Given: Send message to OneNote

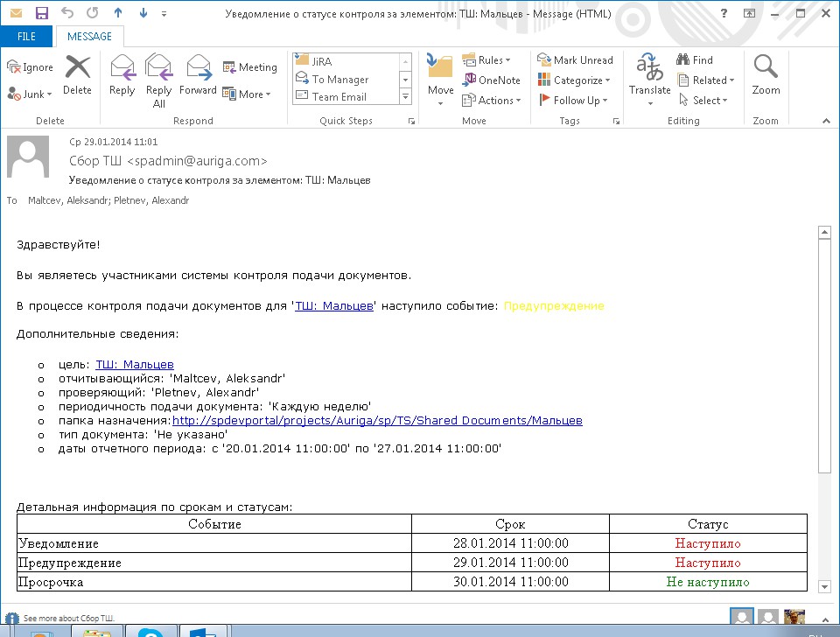Looking at the screenshot, I should point(491,80).
